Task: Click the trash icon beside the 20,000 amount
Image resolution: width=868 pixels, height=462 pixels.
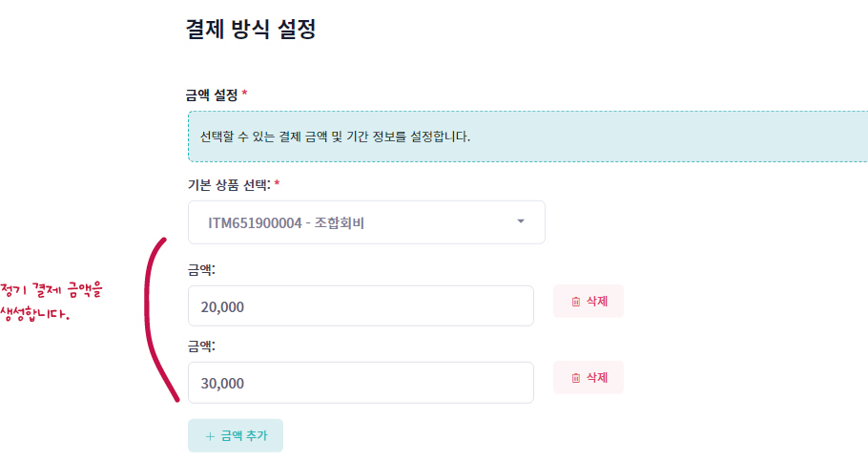Action: coord(575,302)
